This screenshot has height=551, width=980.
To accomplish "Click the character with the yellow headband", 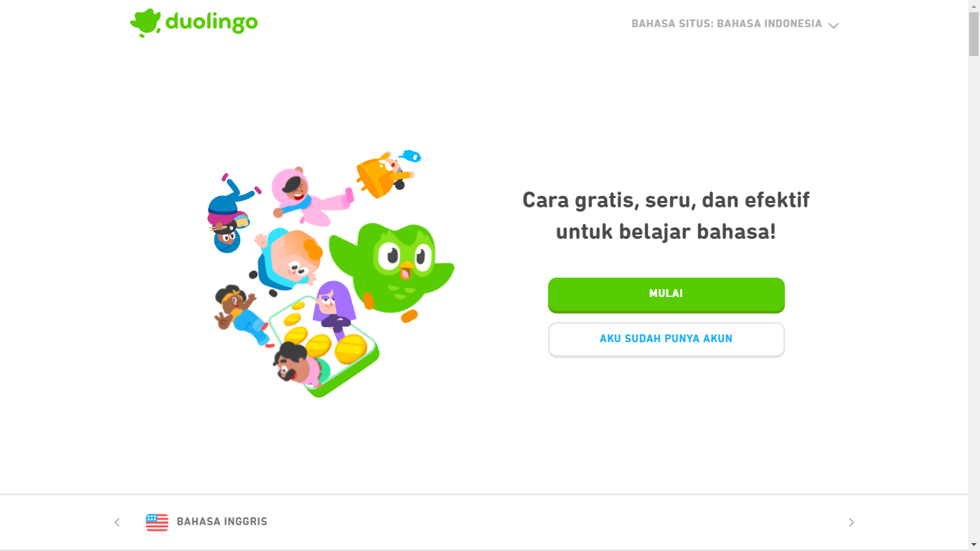I will pyautogui.click(x=242, y=314).
